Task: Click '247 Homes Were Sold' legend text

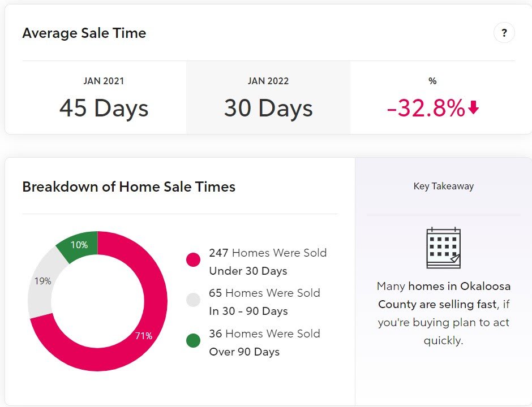Action: click(268, 253)
